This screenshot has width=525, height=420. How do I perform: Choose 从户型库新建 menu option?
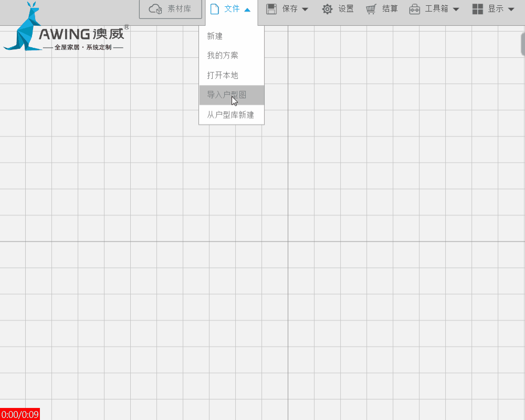230,114
